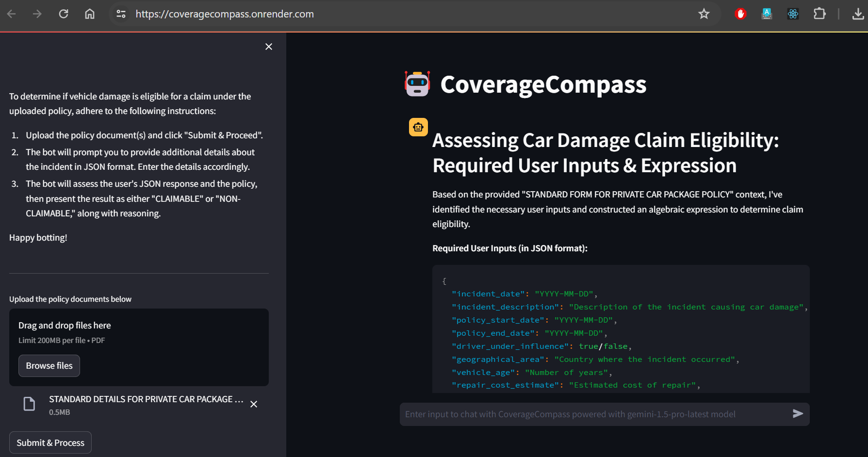Click the "Limit 200MB per file • PDF" note

[x=62, y=341]
